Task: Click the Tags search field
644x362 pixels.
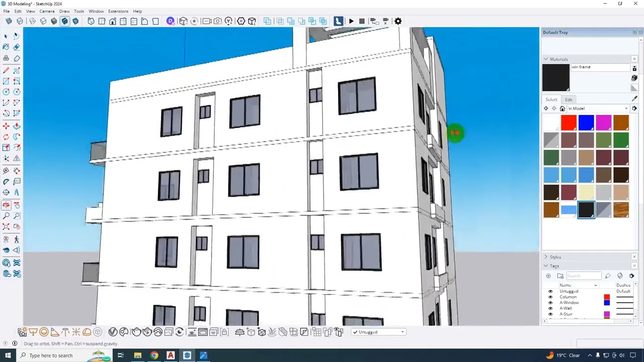Action: 584,276
